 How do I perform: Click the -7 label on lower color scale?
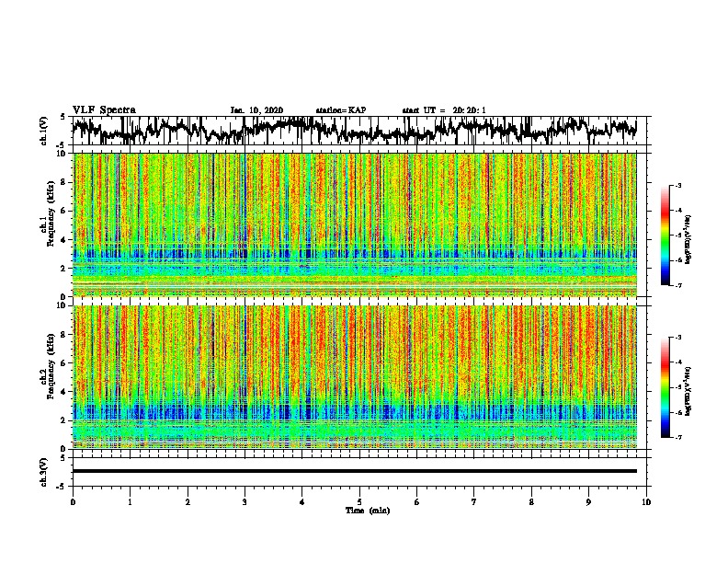point(677,437)
